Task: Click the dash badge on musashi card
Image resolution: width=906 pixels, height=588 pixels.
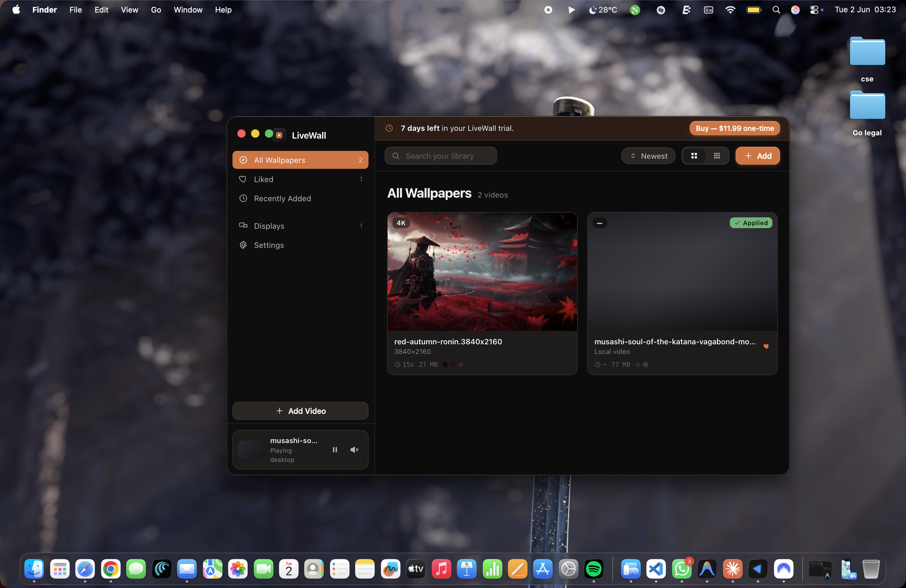Action: 599,223
